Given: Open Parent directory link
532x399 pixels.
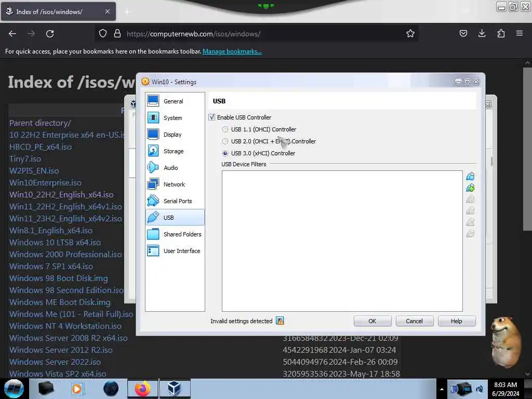Looking at the screenshot, I should (x=40, y=123).
